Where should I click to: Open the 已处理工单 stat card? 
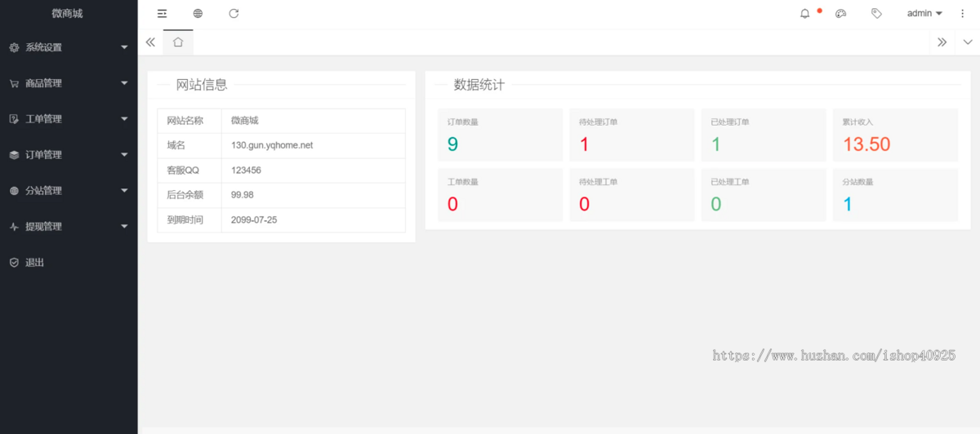[x=764, y=195]
